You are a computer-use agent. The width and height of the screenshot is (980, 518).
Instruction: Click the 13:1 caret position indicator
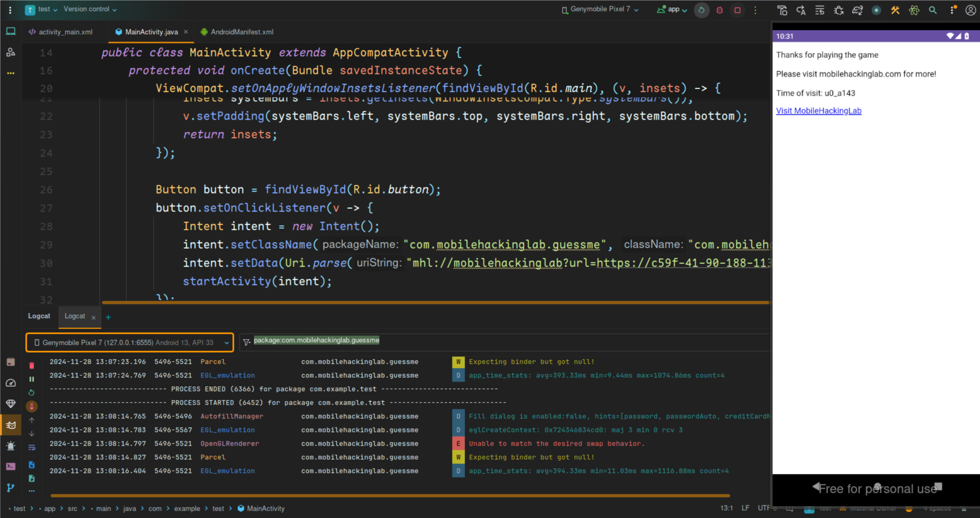tap(726, 508)
